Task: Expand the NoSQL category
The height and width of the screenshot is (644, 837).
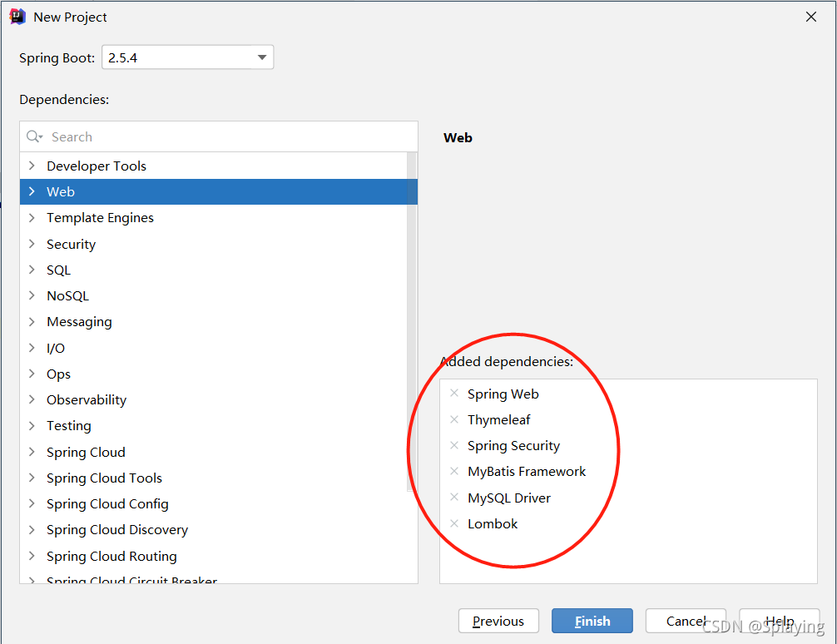Action: coord(32,296)
